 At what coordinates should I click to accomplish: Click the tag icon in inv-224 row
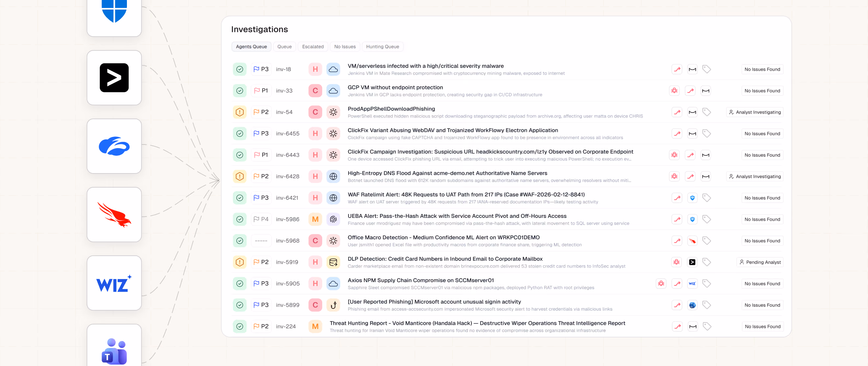(707, 326)
